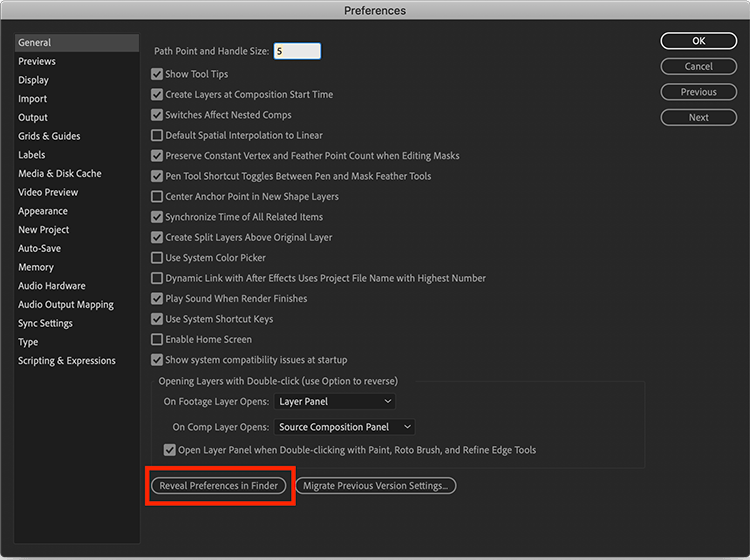Viewport: 750px width, 560px height.
Task: Open Media & Disk Cache settings
Action: click(x=60, y=173)
